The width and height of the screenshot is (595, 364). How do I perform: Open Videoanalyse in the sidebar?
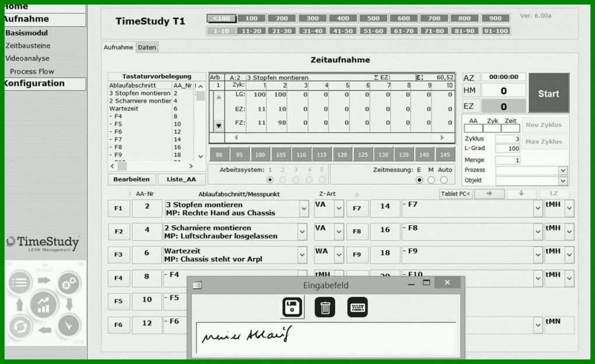[x=27, y=58]
